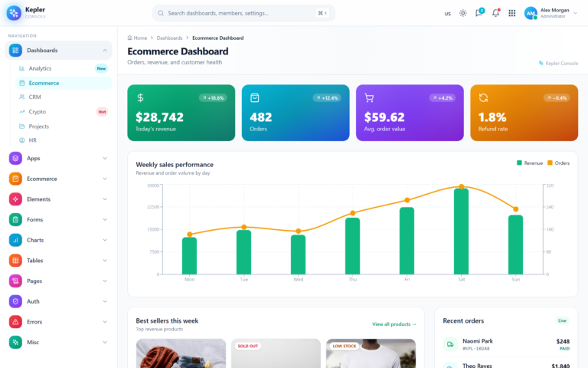The width and height of the screenshot is (588, 368).
Task: Click the purple Auth shield icon
Action: click(x=15, y=301)
